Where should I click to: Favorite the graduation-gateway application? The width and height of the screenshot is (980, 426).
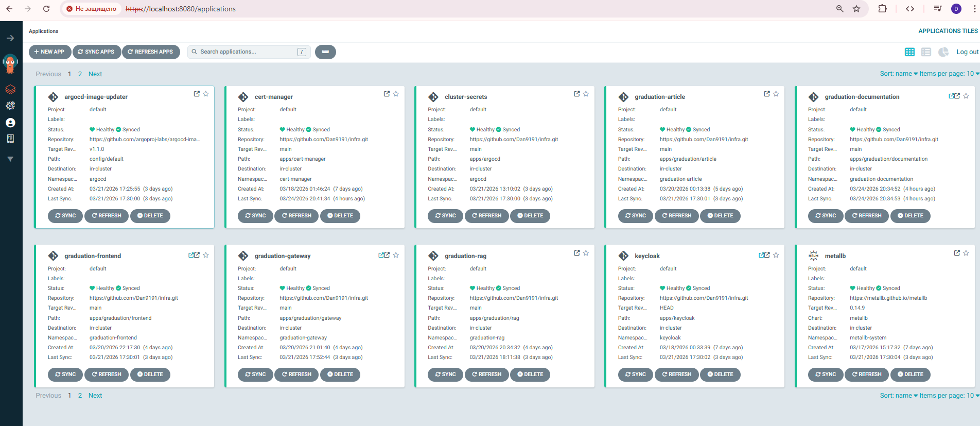(x=396, y=255)
